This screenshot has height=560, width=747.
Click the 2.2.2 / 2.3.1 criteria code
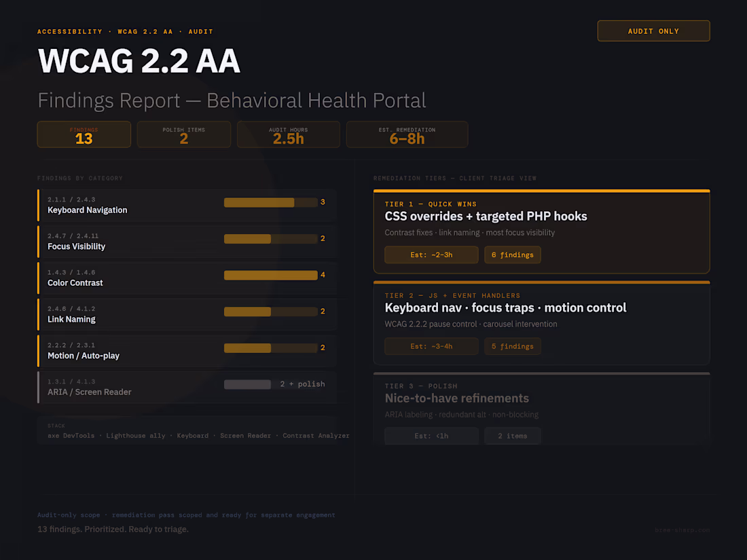tap(71, 346)
